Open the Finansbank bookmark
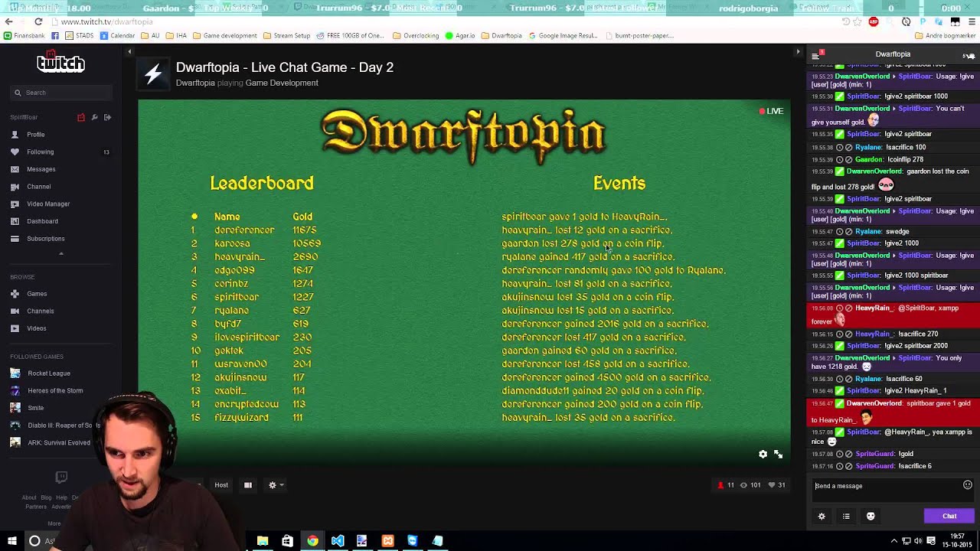The height and width of the screenshot is (551, 980). [x=24, y=36]
